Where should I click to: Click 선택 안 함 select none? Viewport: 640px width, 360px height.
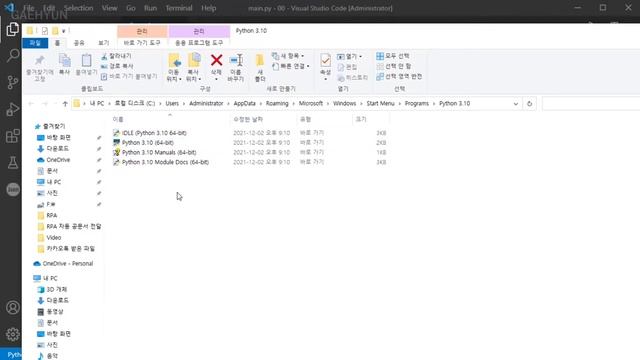point(394,66)
